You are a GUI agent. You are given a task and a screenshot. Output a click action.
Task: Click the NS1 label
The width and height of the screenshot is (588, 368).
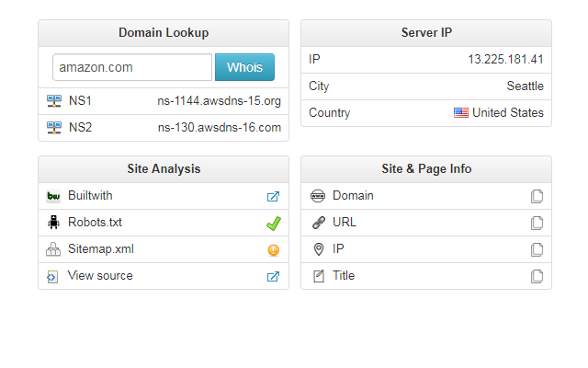coord(80,101)
